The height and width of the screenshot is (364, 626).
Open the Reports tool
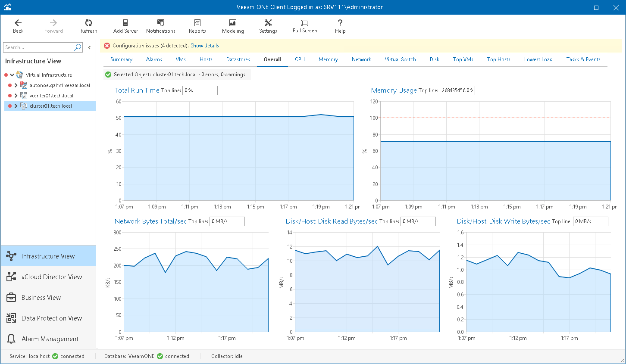(x=197, y=26)
